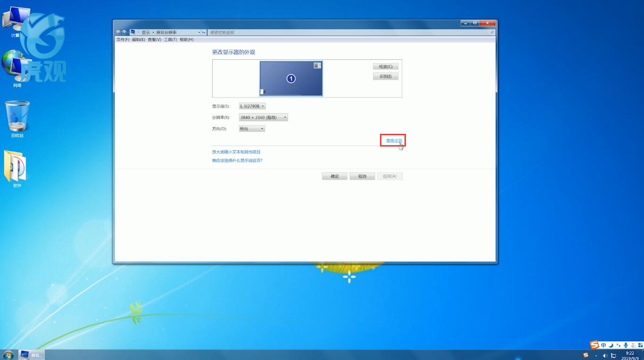This screenshot has height=360, width=644.
Task: Close the screen resolution window
Action: [488, 23]
